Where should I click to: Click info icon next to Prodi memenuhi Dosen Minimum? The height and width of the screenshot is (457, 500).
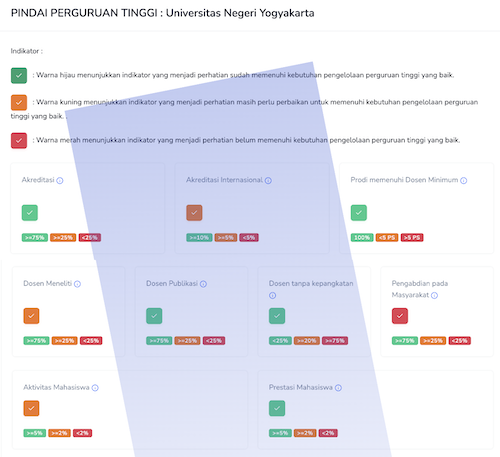[x=464, y=181]
